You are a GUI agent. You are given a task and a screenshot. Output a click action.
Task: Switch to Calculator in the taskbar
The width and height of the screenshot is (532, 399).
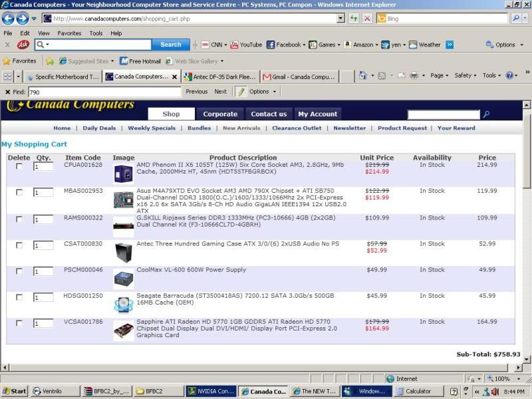point(418,391)
